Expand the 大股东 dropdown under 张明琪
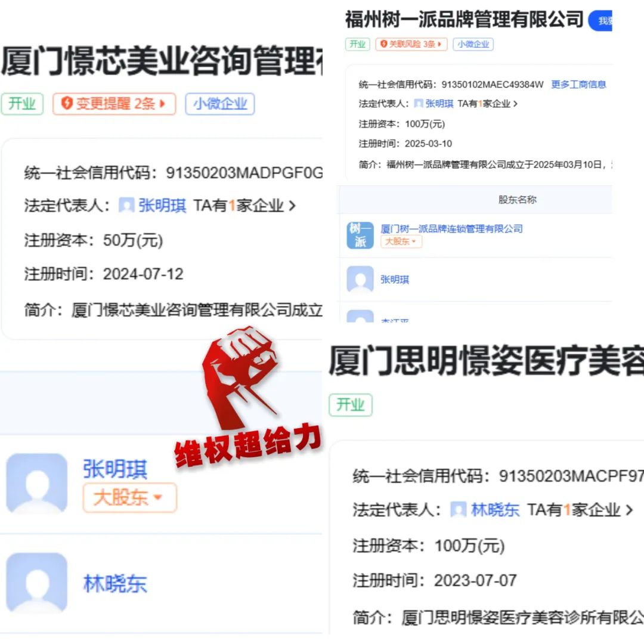Image resolution: width=644 pixels, height=644 pixels. 130,497
